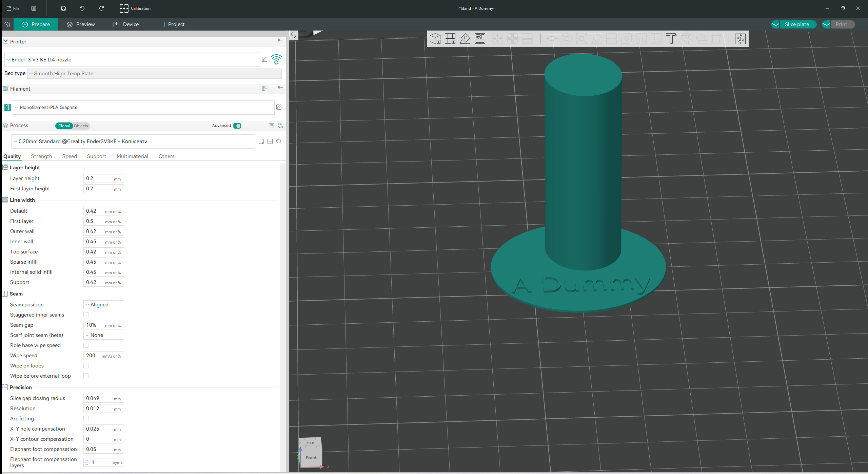Search process settings magnifier icon
The width and height of the screenshot is (868, 474).
click(x=279, y=141)
